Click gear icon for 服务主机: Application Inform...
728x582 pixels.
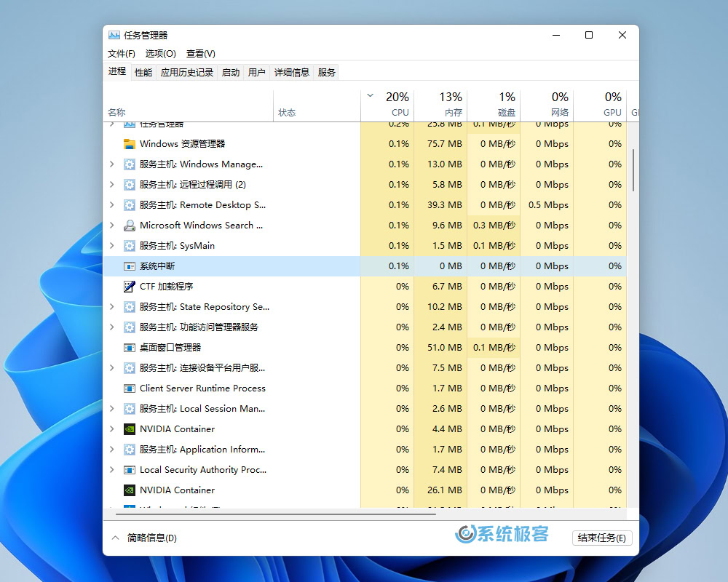(x=130, y=450)
